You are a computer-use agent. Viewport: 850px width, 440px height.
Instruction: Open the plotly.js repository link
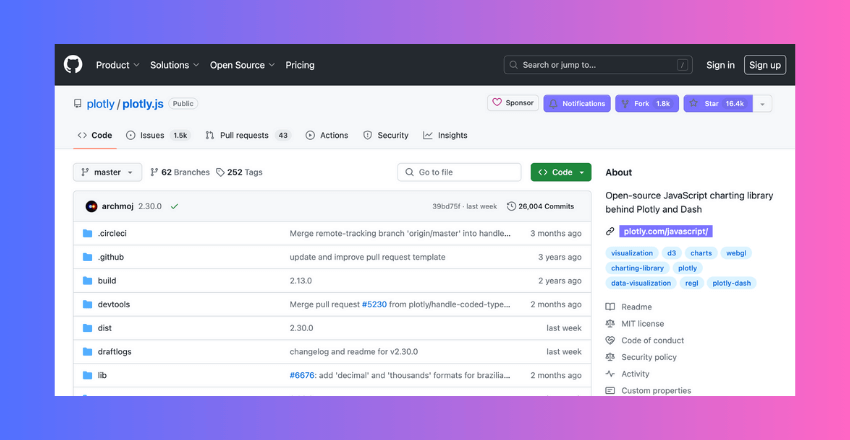[x=143, y=104]
